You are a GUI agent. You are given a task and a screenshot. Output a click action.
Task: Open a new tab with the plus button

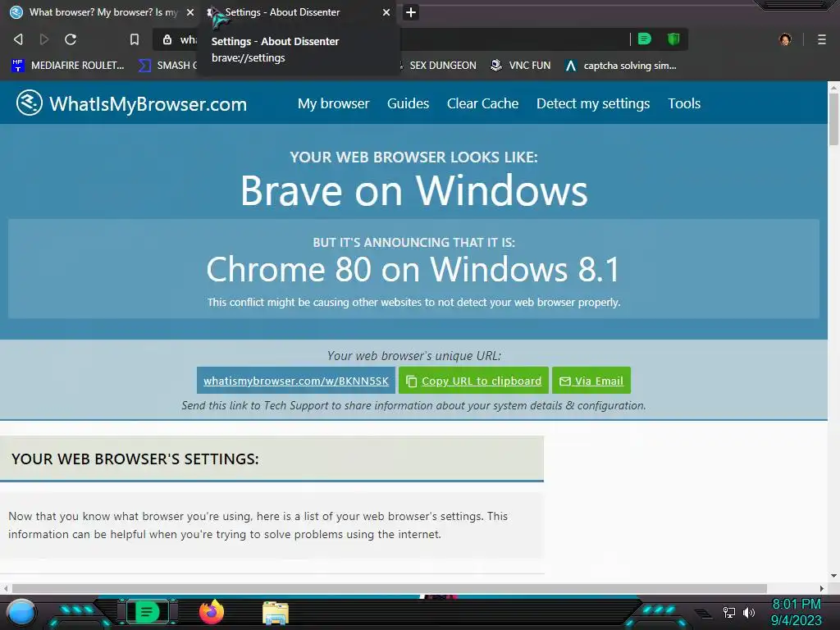pyautogui.click(x=410, y=12)
